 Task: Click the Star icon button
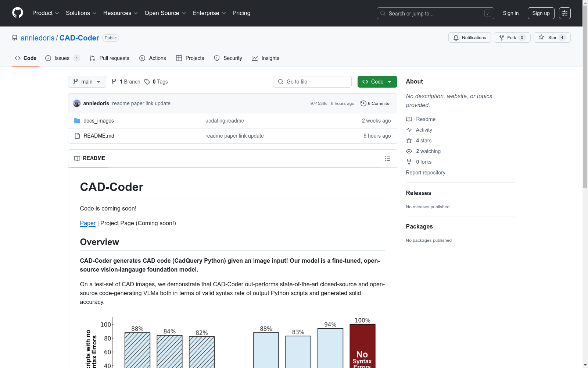click(552, 38)
